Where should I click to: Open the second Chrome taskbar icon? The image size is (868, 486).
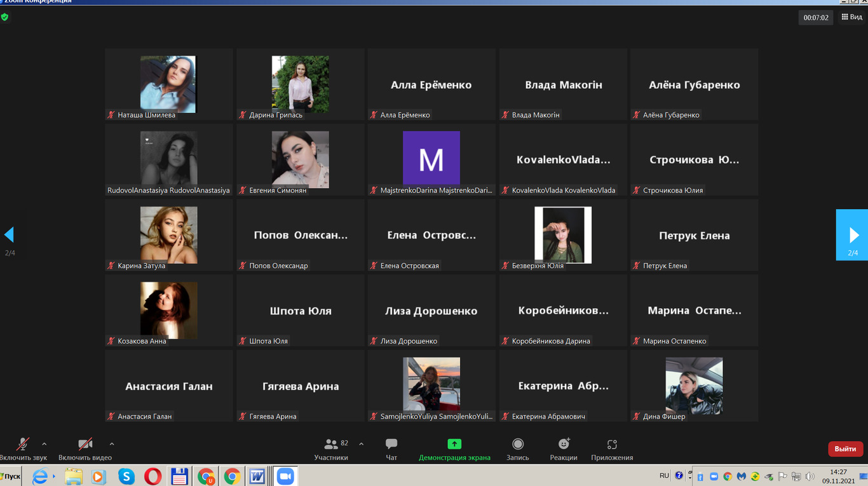(232, 476)
